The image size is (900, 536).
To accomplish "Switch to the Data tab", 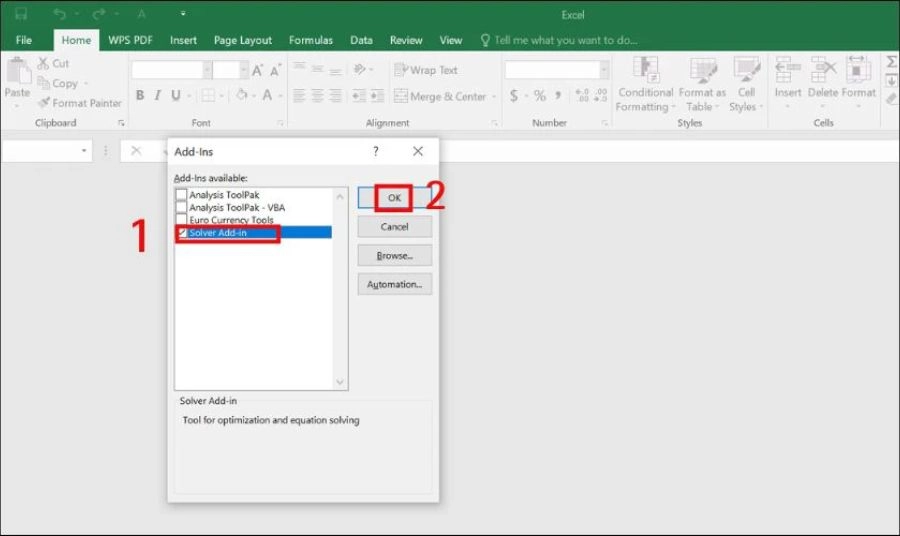I will (x=361, y=40).
